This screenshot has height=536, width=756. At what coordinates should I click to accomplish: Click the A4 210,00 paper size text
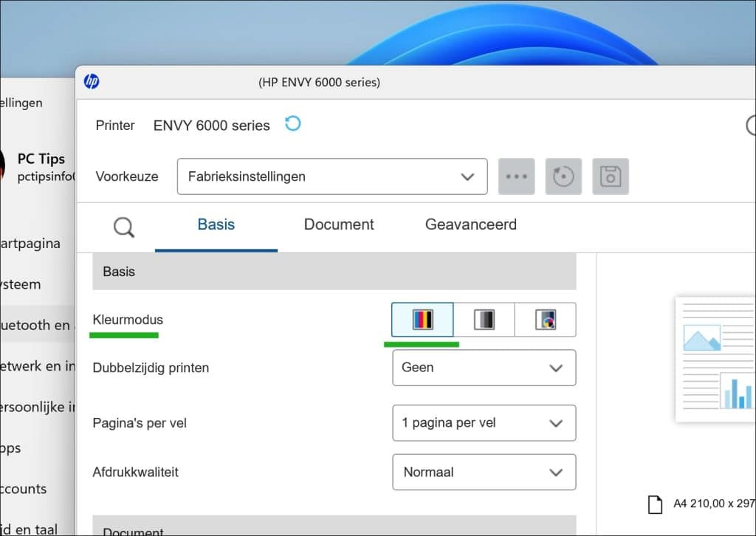click(714, 504)
